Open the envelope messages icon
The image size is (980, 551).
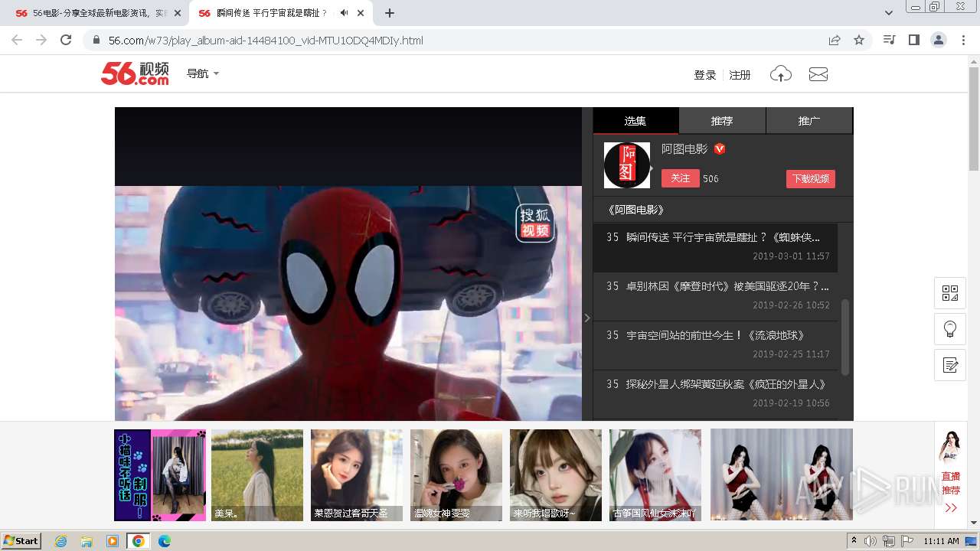[x=818, y=74]
